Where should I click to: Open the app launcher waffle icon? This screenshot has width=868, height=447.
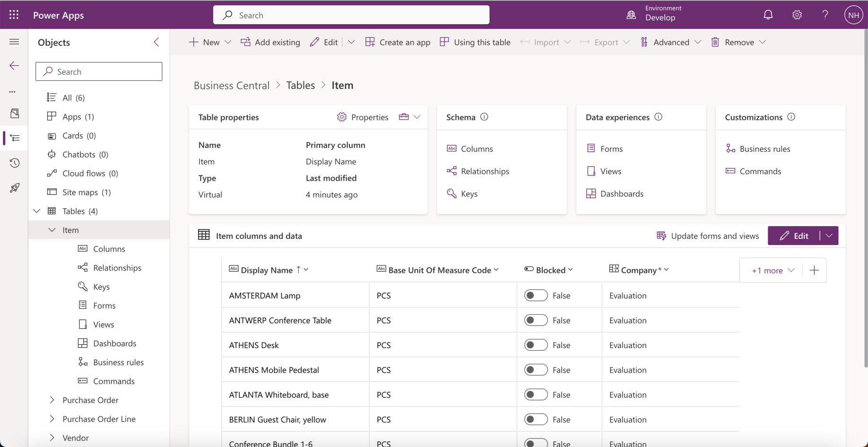tap(14, 15)
